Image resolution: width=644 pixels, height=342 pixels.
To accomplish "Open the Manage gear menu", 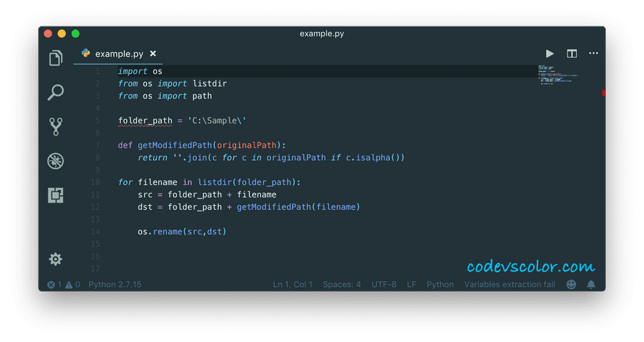I will tap(56, 259).
